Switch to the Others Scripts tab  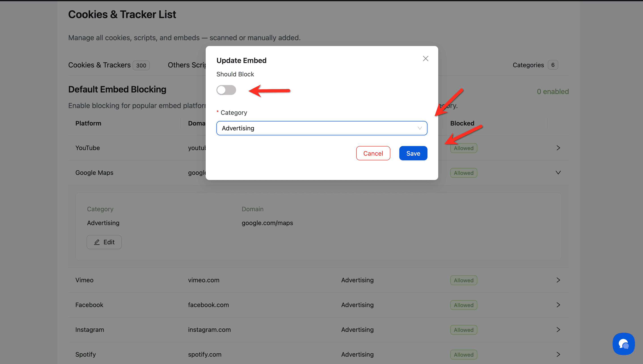coord(186,65)
